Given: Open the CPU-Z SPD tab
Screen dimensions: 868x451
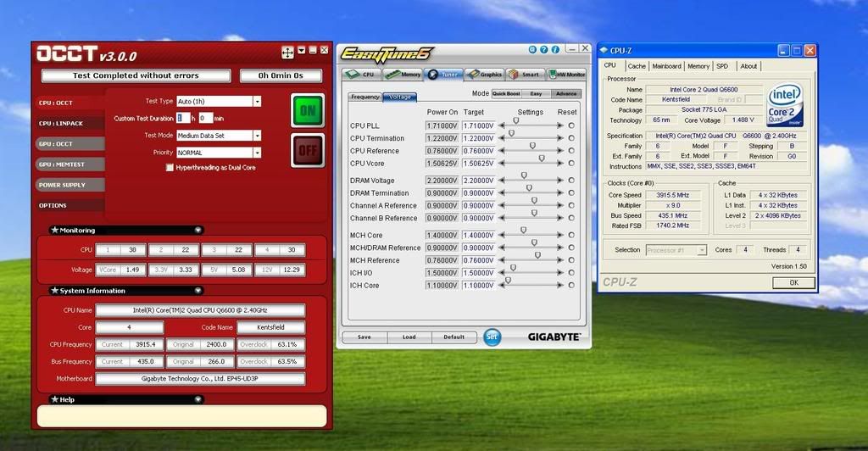Looking at the screenshot, I should [x=722, y=66].
